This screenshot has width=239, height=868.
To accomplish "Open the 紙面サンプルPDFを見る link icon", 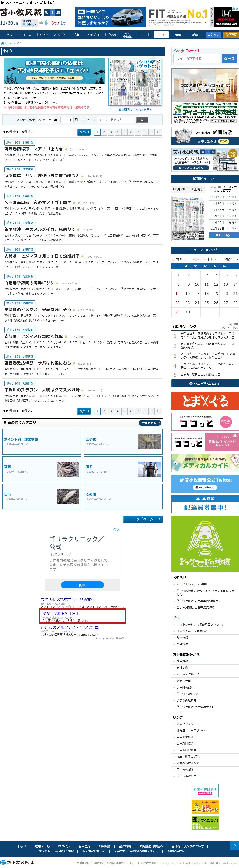I will click(x=120, y=110).
